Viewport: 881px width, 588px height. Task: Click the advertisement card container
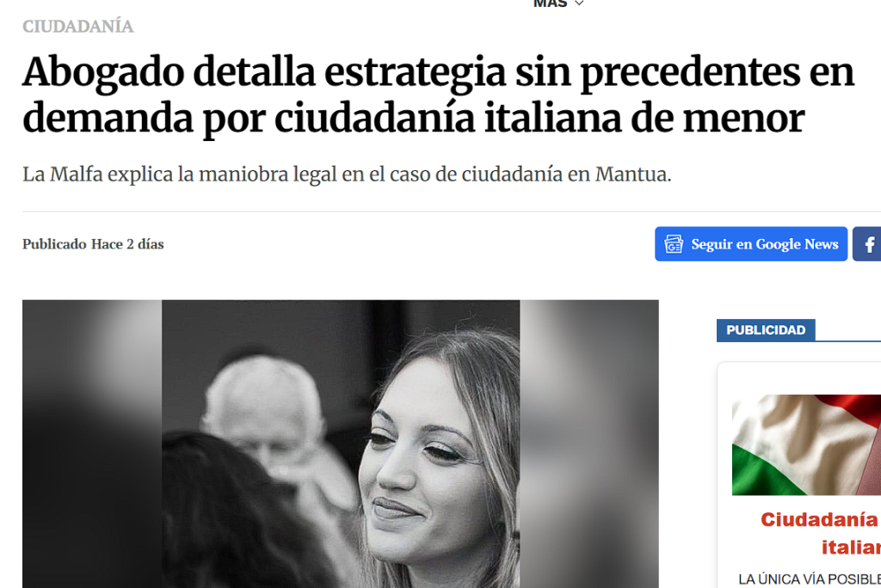799,475
